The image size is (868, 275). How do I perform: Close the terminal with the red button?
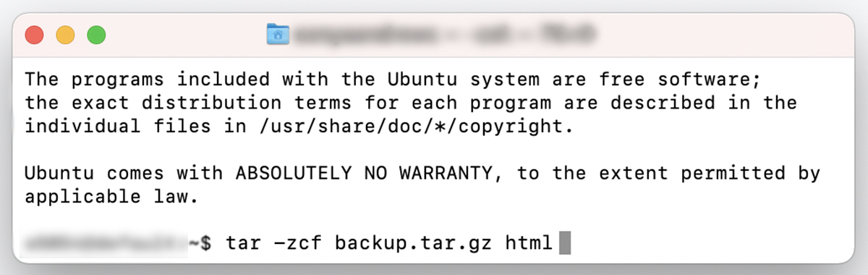tap(35, 35)
